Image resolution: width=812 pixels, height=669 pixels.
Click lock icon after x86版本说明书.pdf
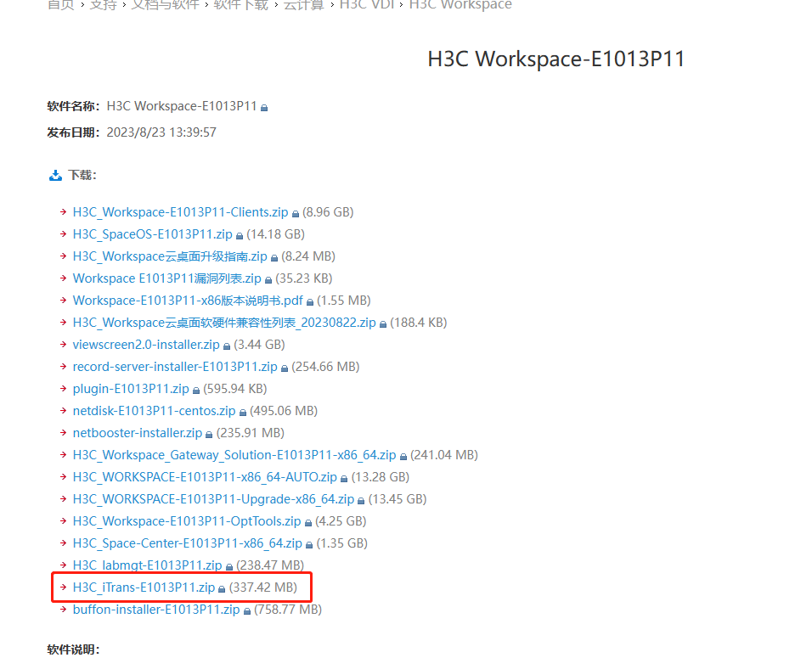[x=310, y=302]
